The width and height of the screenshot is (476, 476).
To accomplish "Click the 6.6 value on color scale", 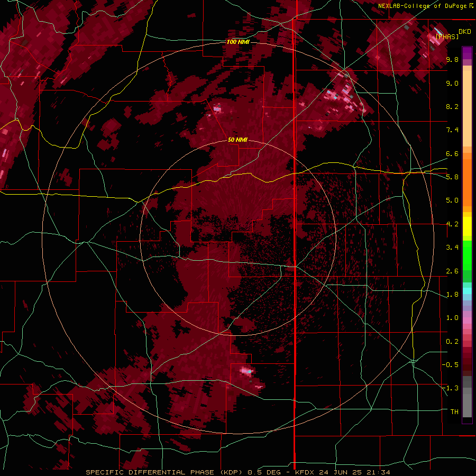I will click(x=452, y=153).
